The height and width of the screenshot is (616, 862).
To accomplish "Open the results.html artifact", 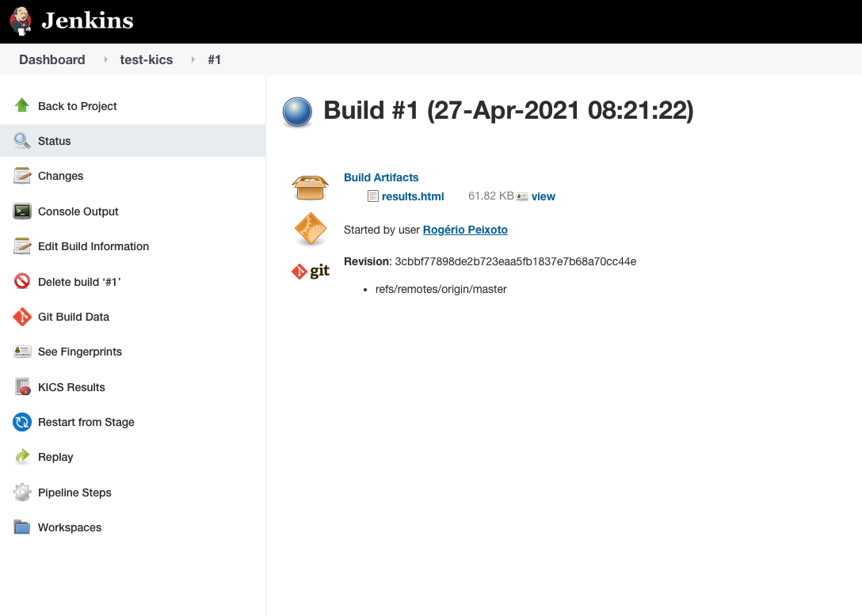I will (413, 196).
